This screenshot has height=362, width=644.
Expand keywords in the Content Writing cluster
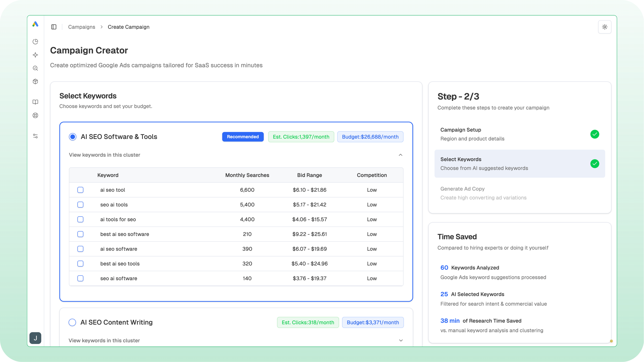tap(401, 340)
